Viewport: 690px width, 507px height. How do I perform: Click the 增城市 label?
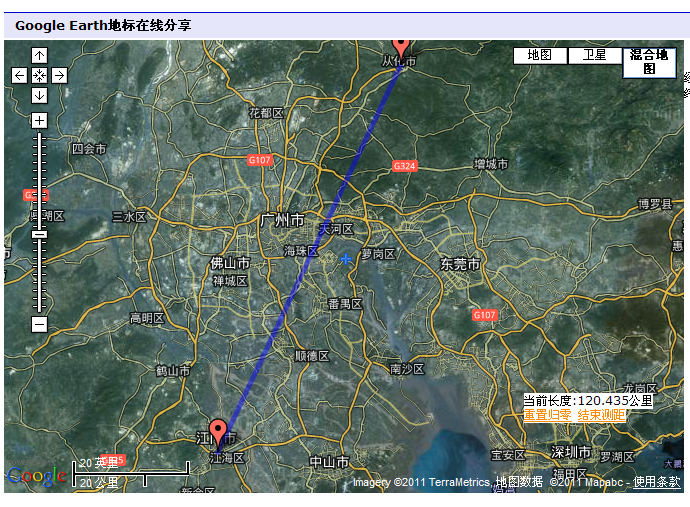491,164
